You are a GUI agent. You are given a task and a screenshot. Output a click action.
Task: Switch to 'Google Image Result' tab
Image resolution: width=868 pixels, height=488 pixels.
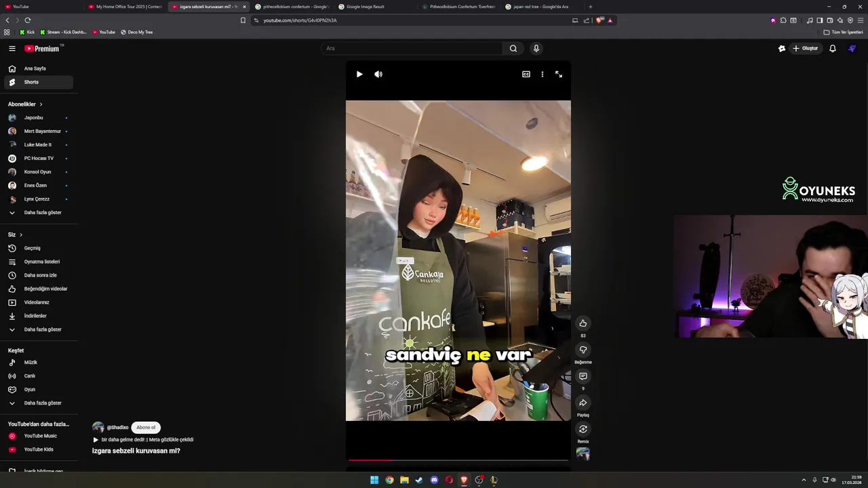(375, 7)
